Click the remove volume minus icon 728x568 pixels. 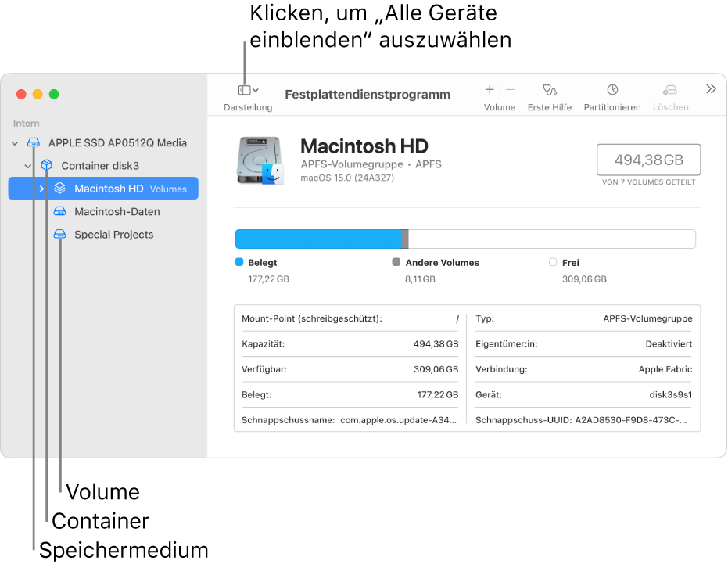pyautogui.click(x=510, y=90)
